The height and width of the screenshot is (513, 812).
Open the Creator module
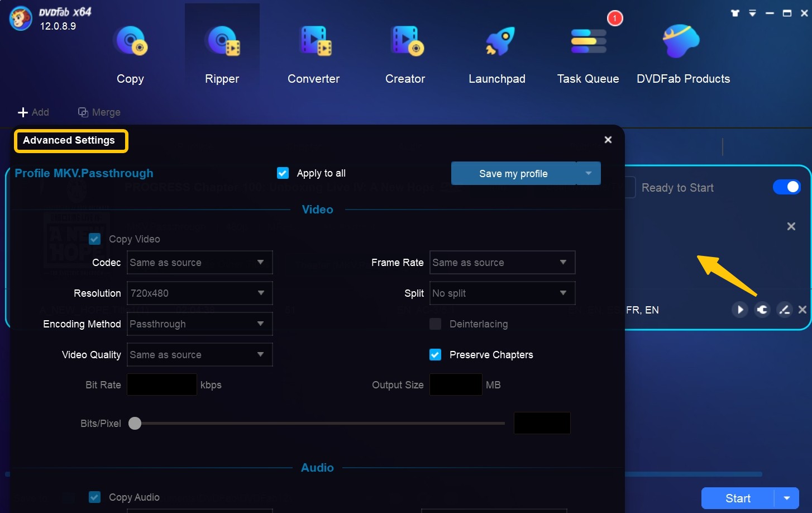tap(406, 42)
